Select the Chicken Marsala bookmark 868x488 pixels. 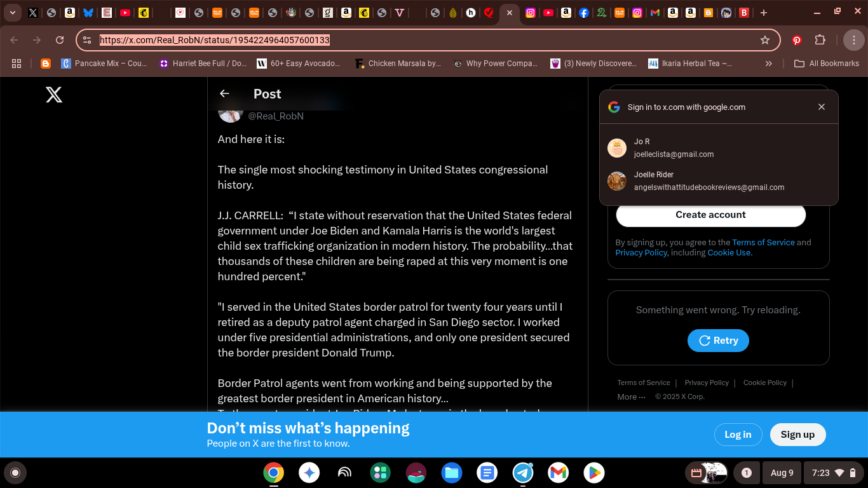[x=398, y=64]
